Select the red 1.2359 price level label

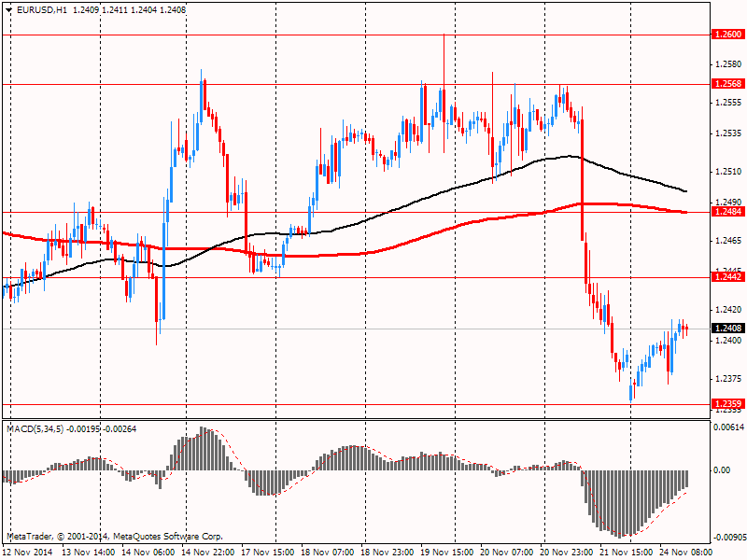[x=728, y=404]
